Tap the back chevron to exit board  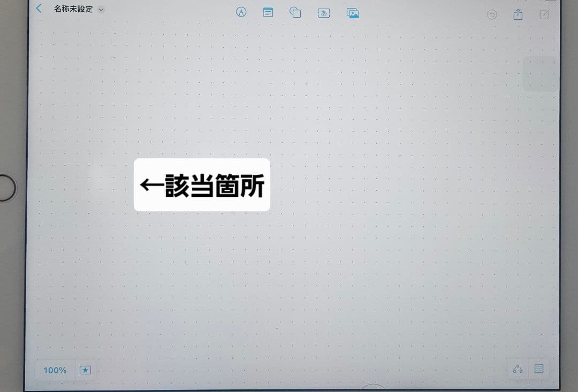point(39,9)
